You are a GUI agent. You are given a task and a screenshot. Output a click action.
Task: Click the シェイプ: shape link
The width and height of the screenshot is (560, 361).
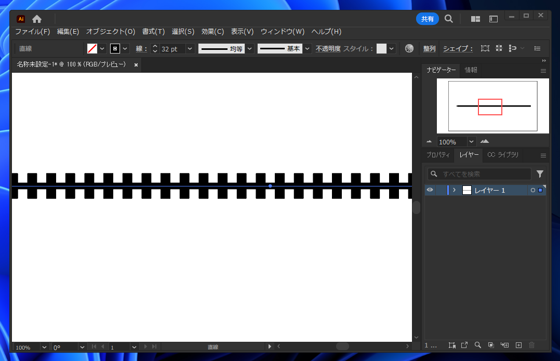pyautogui.click(x=458, y=49)
